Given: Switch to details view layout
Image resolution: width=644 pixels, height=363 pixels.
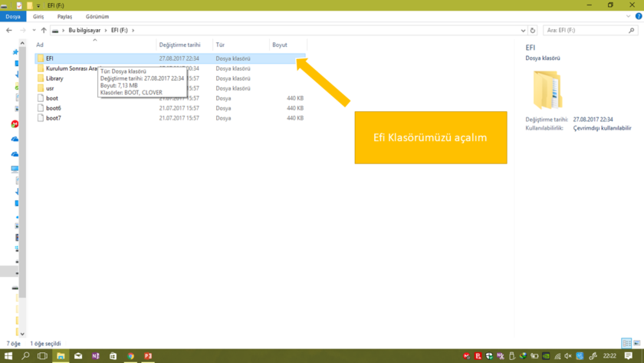Looking at the screenshot, I should point(626,344).
